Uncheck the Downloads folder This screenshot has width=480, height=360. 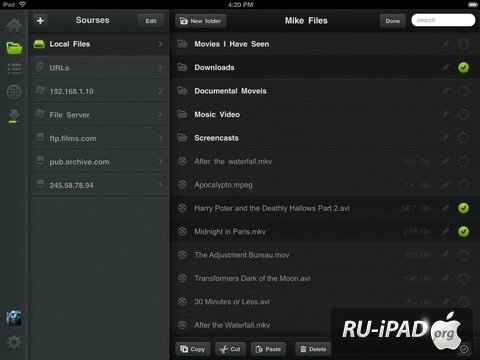463,67
